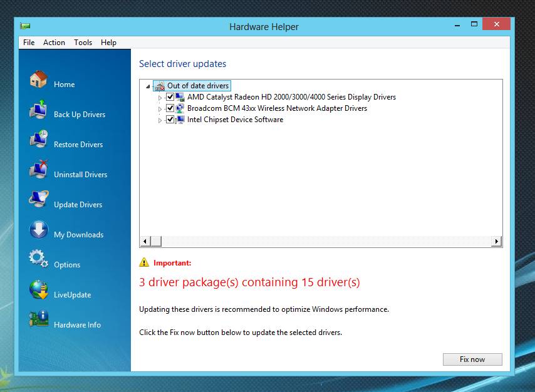The image size is (535, 392).
Task: Click the yellow Important warning triangle icon
Action: (x=144, y=262)
